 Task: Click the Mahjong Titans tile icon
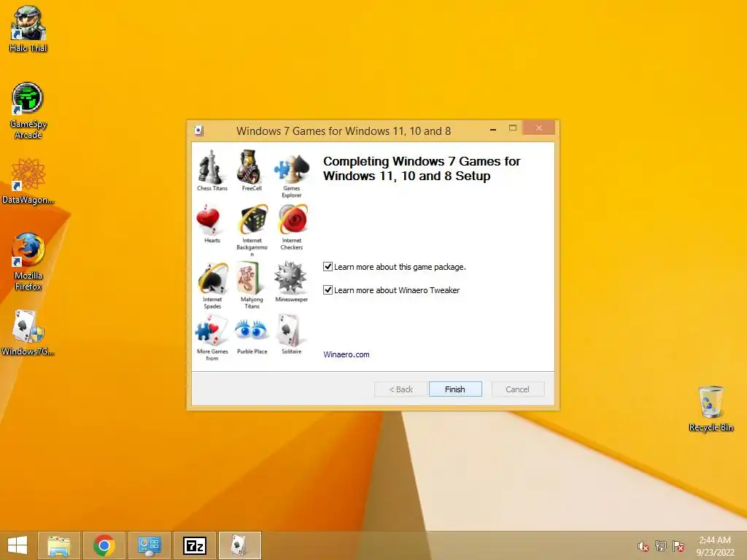(x=250, y=279)
